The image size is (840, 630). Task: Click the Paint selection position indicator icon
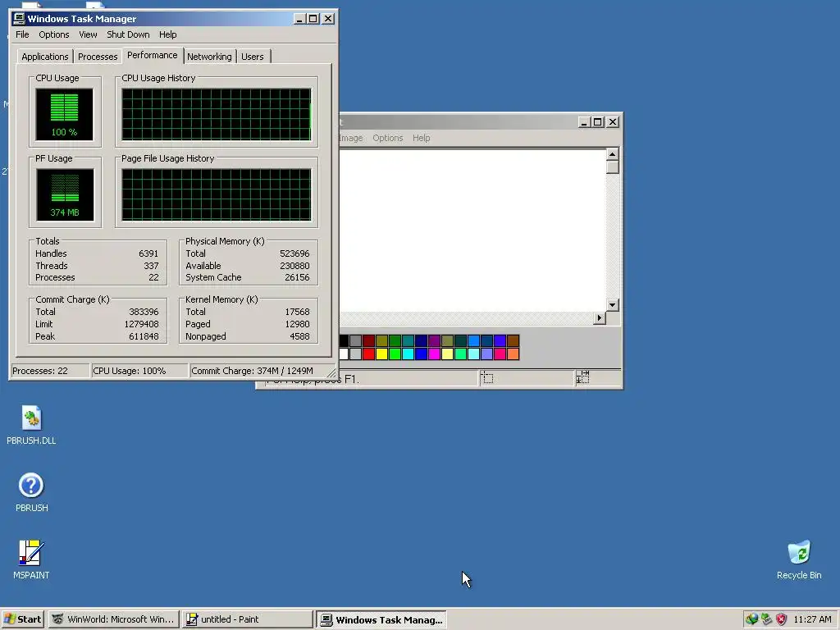(487, 378)
